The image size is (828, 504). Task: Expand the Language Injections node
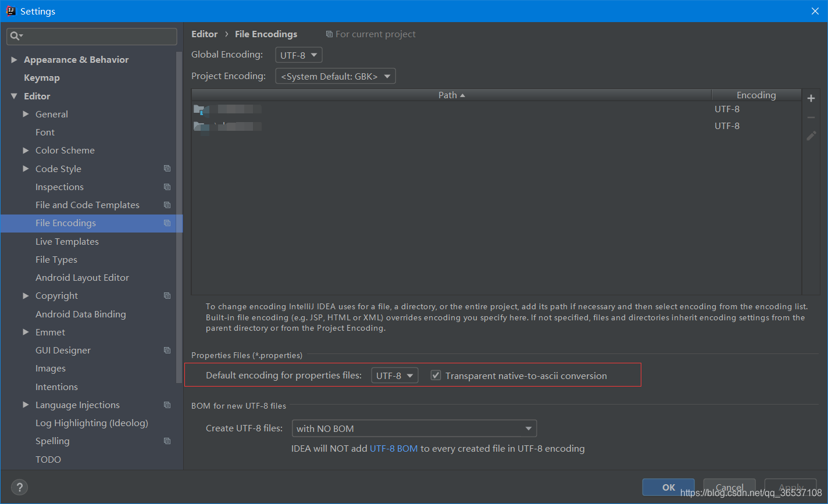(x=26, y=405)
